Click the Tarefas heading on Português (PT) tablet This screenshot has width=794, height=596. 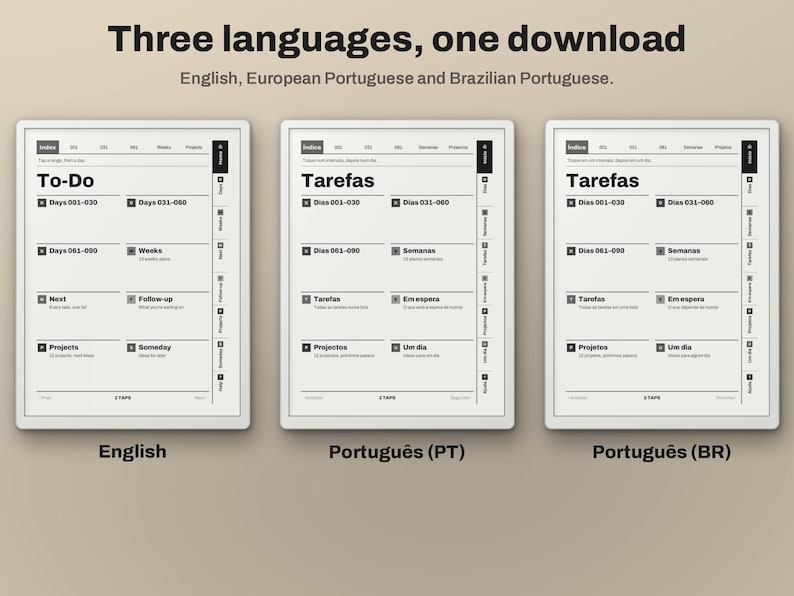tap(338, 181)
